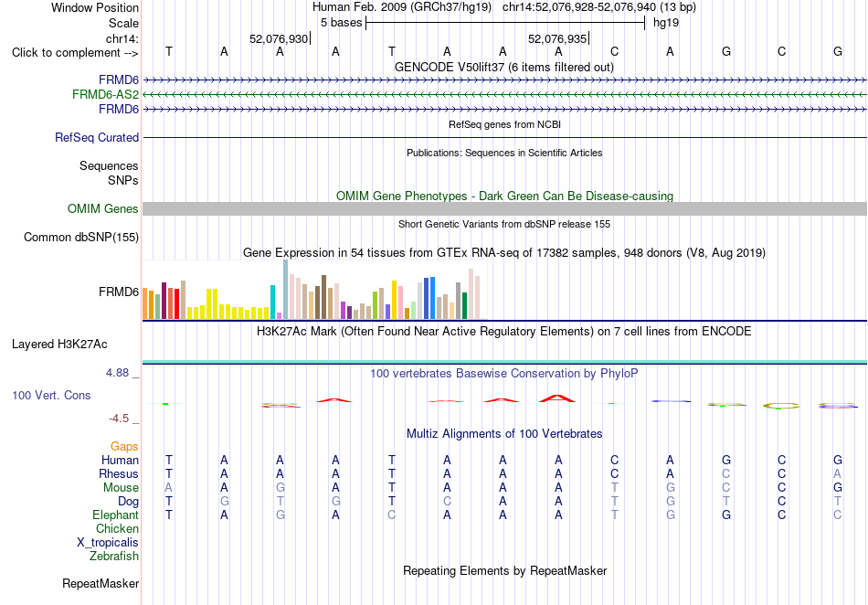868x605 pixels.
Task: Click the OMIM Gene Phenotypes track title
Action: point(504,196)
